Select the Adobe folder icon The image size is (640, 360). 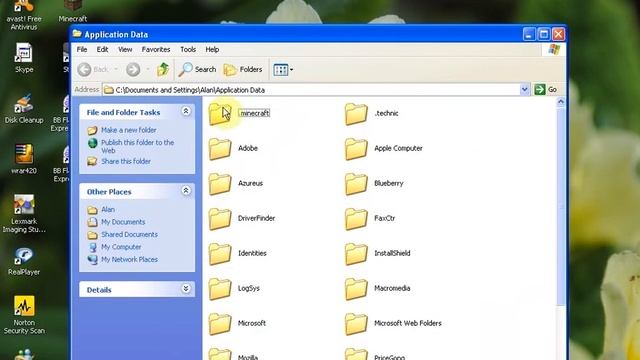point(220,149)
